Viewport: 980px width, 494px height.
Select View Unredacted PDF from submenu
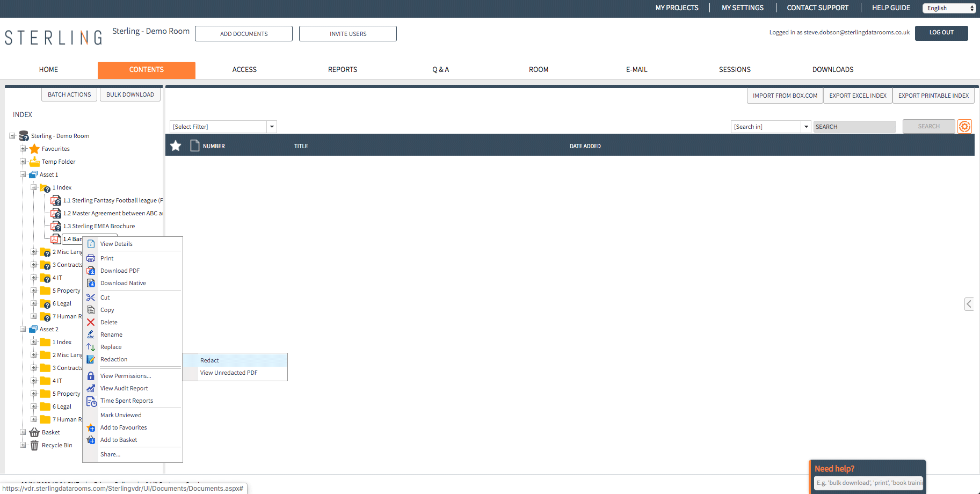pos(235,373)
